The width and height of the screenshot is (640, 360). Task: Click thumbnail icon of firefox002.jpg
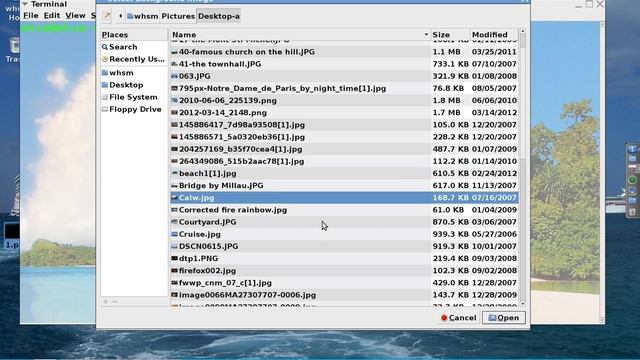tap(175, 271)
